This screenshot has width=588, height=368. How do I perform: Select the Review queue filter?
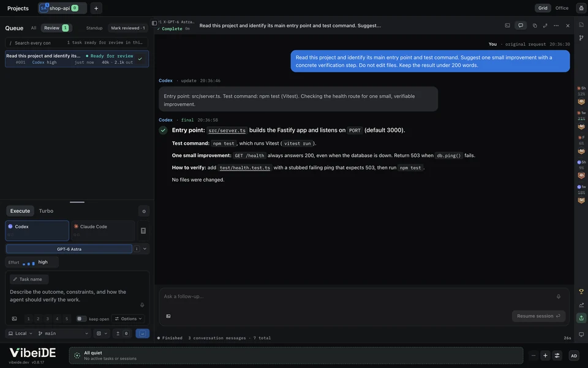(x=56, y=28)
